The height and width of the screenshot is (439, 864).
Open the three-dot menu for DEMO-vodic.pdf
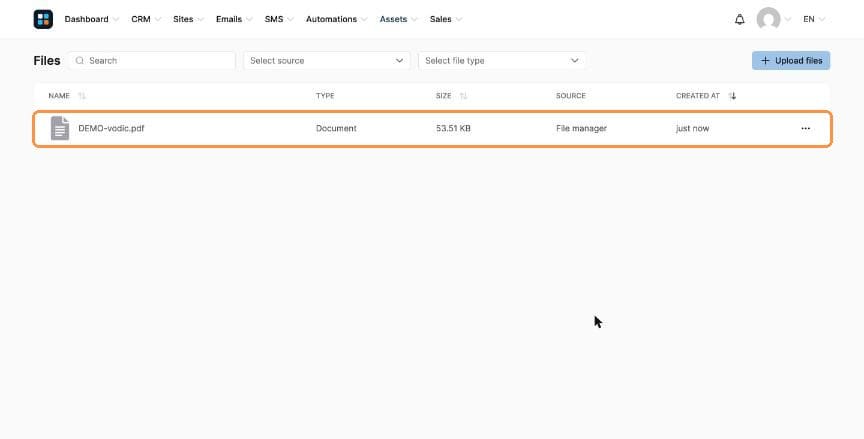pos(806,128)
